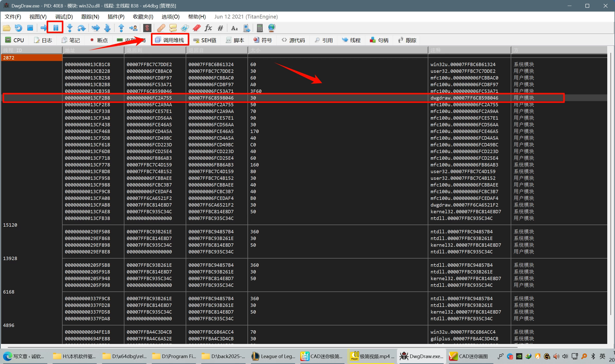Click the Pause debugging toolbar icon
615x364 pixels.
click(x=56, y=28)
